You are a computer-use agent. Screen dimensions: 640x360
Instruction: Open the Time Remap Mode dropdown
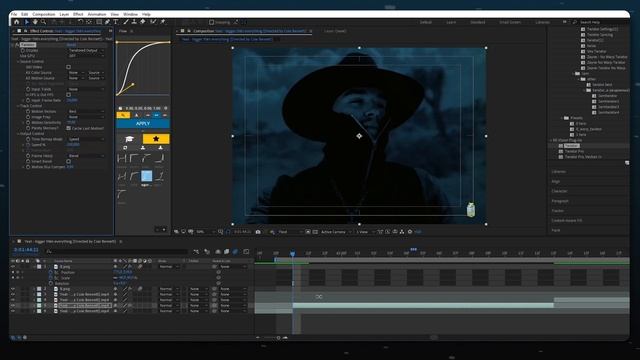(86, 139)
